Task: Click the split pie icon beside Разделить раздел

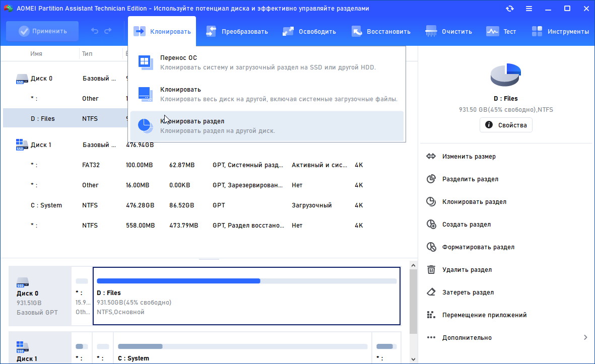Action: click(431, 179)
